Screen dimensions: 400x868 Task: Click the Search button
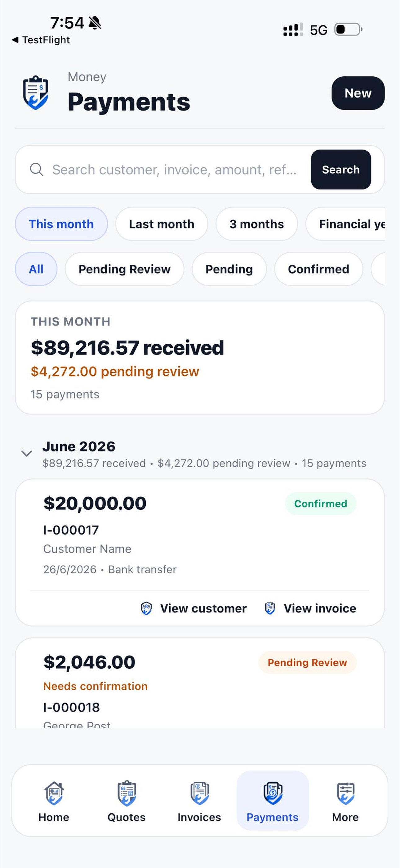pos(341,170)
